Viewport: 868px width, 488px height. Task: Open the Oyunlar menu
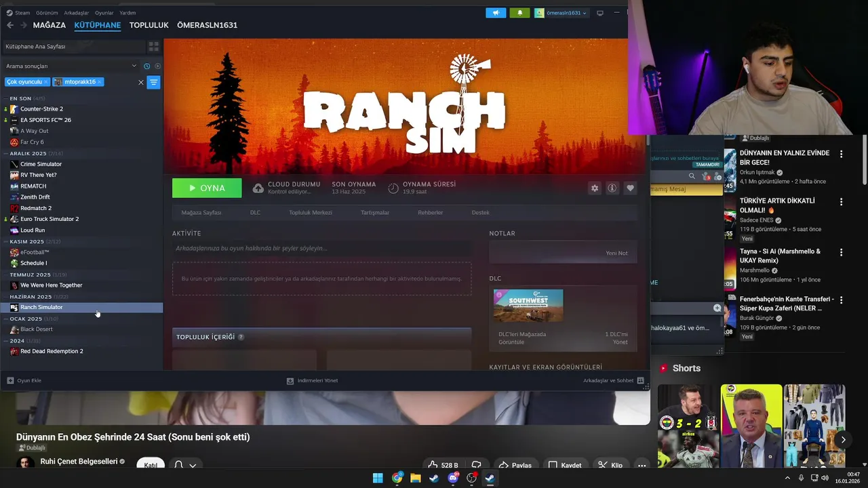point(104,13)
